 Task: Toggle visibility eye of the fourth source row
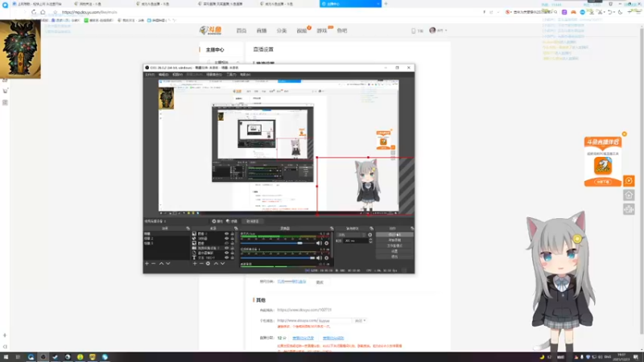click(x=226, y=248)
